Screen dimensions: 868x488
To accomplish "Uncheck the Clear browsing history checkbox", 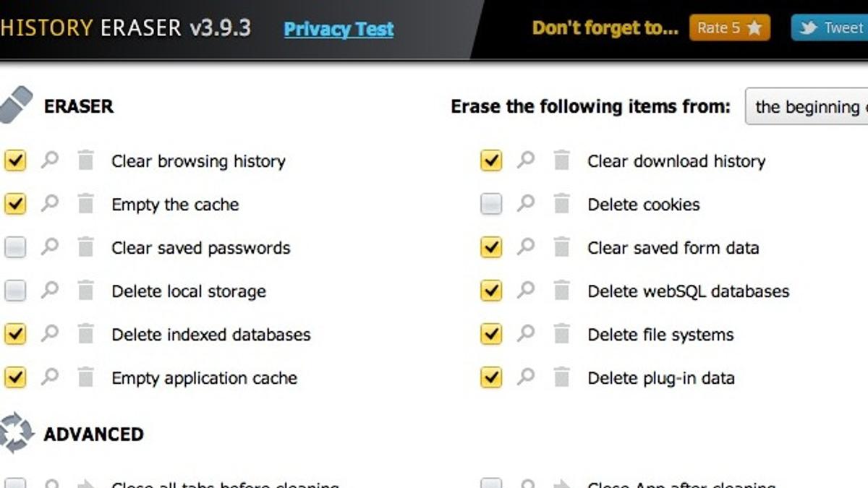I will (x=15, y=160).
